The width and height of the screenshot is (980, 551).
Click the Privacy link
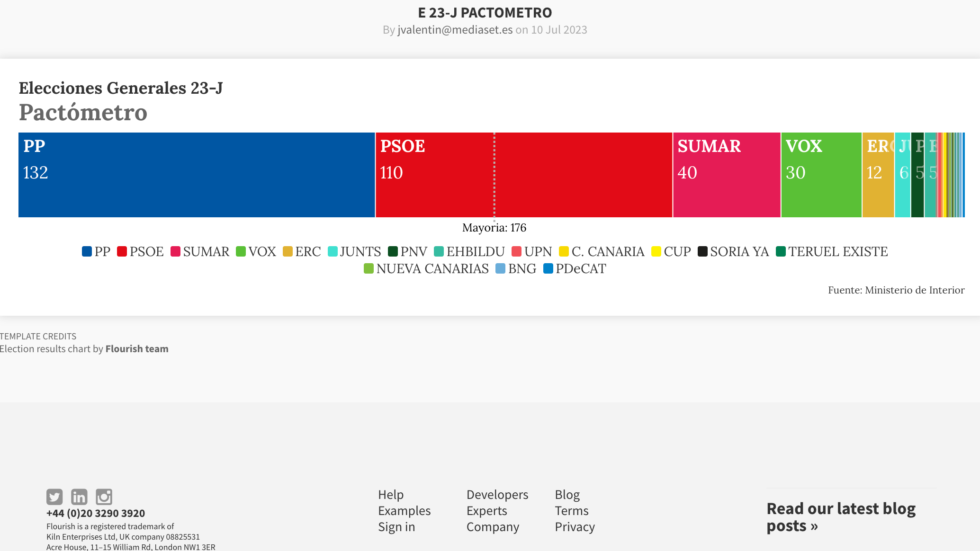coord(575,526)
